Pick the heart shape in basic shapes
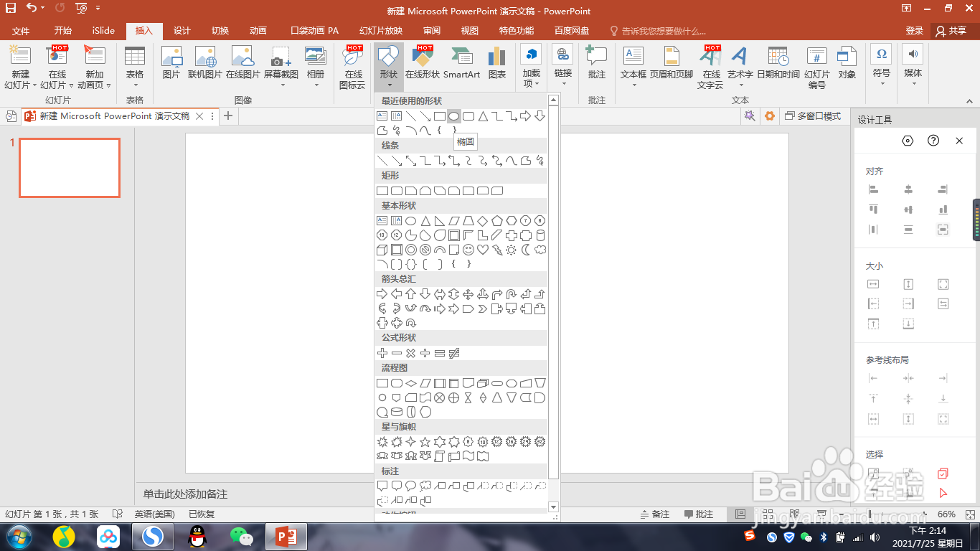Screen dimensions: 980x551 tap(483, 250)
